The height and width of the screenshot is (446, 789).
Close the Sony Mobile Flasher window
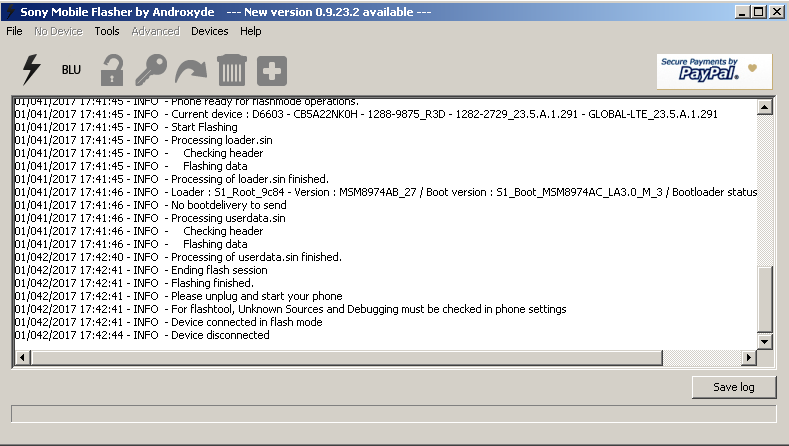[x=776, y=12]
